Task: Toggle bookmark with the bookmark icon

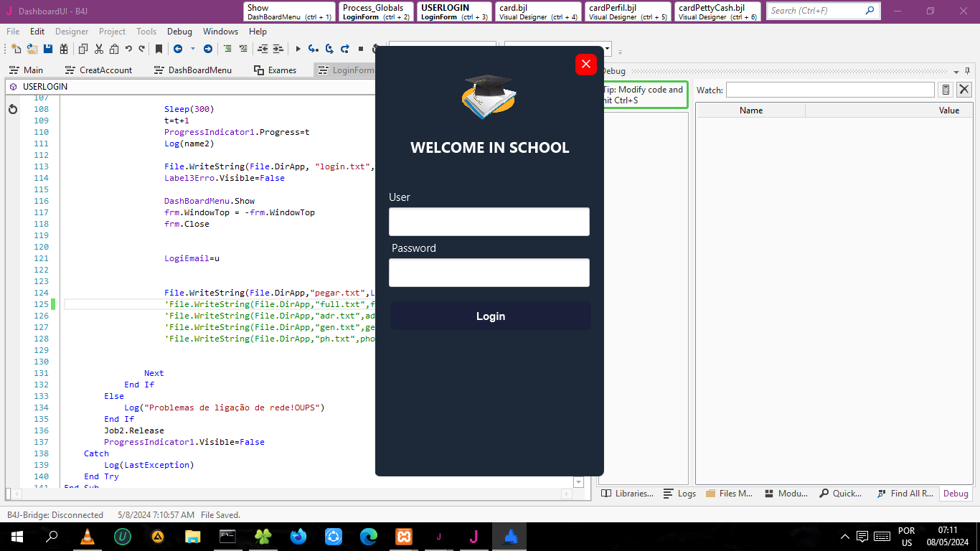Action: pyautogui.click(x=159, y=49)
